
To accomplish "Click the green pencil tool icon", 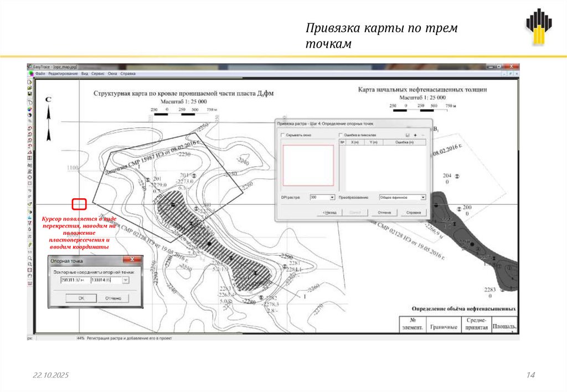I will coord(30,245).
